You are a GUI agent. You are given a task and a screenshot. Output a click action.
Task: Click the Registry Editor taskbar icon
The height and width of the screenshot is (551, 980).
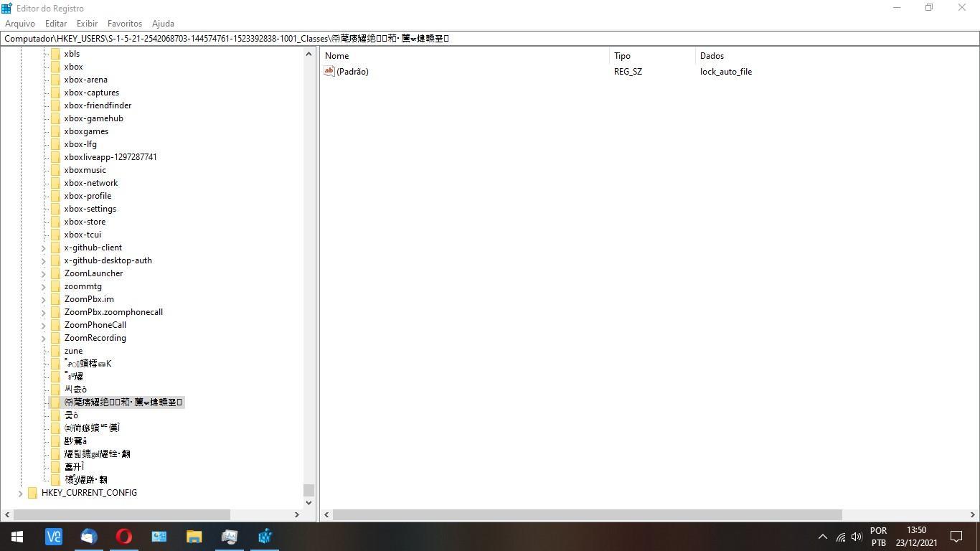click(265, 537)
